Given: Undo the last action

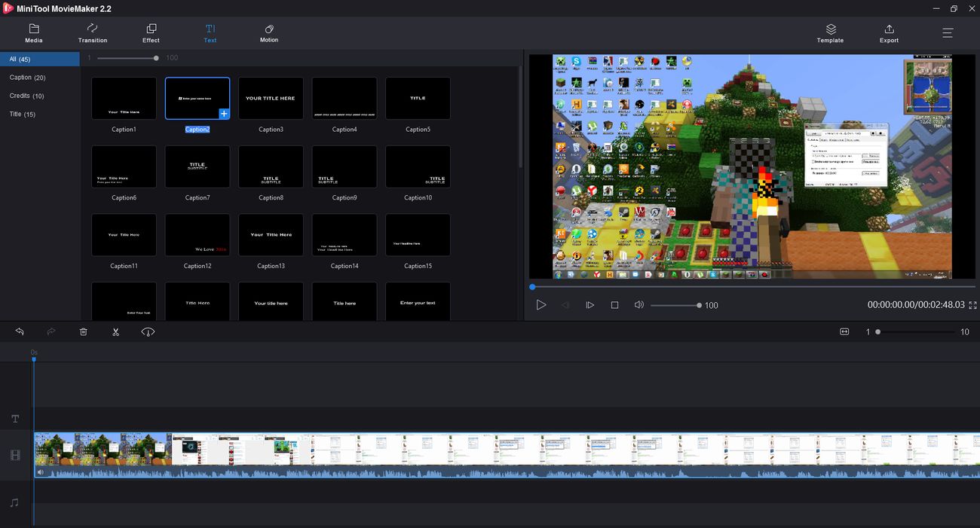Looking at the screenshot, I should (20, 331).
